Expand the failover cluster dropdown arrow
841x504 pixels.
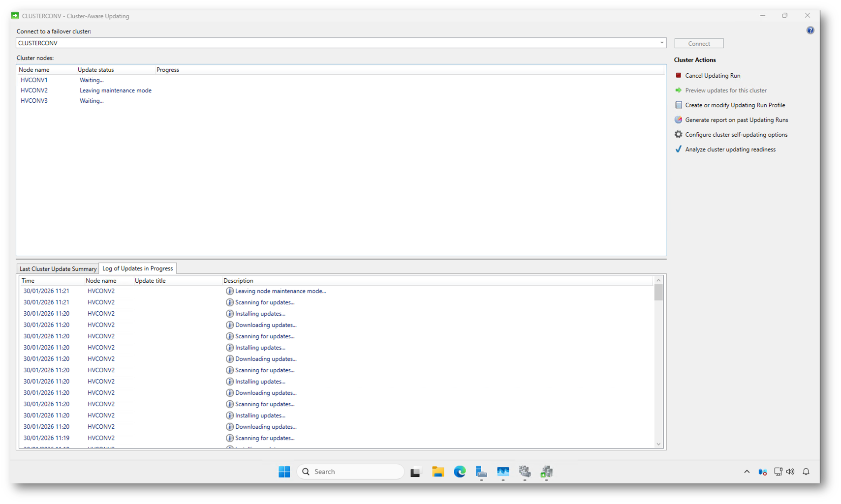[661, 43]
